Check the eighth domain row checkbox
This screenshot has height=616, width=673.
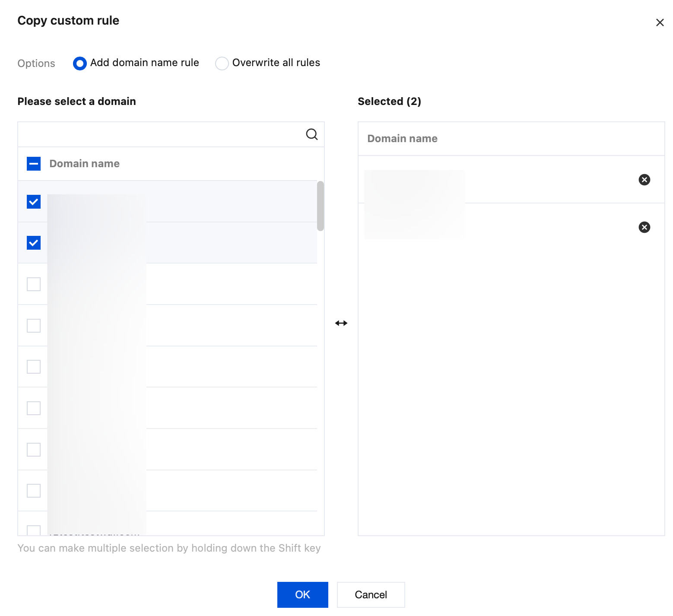point(34,491)
